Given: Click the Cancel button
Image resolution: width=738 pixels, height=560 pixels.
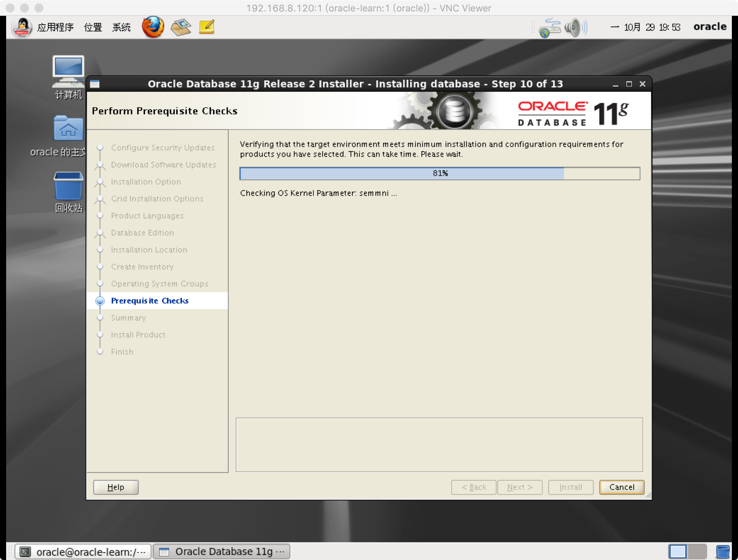Looking at the screenshot, I should (x=621, y=486).
